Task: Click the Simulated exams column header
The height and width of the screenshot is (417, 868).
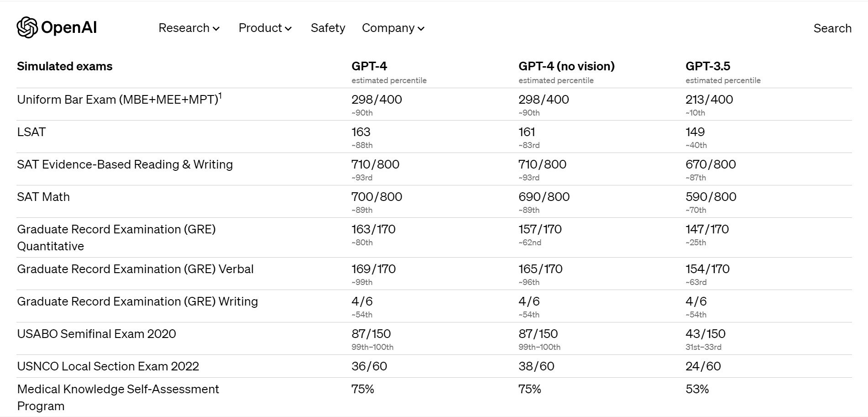Action: click(x=64, y=66)
